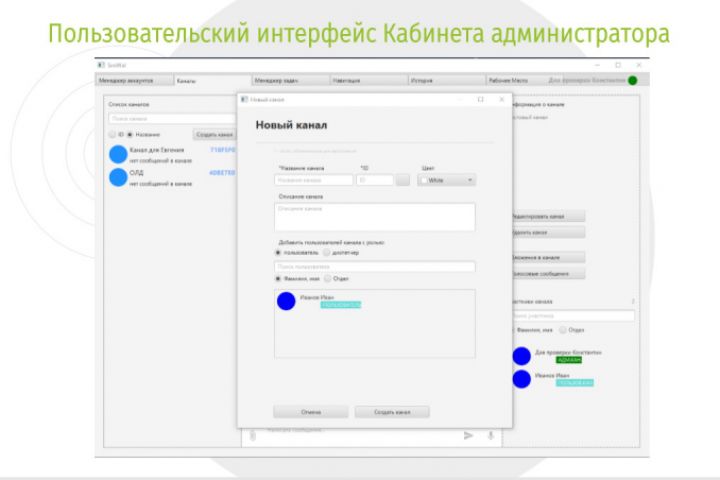Image resolution: width=720 pixels, height=480 pixels.
Task: Click the Новый канал dialog title icon
Action: 244,99
